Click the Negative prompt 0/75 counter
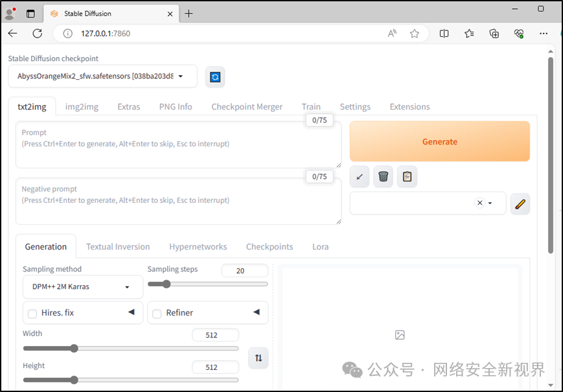Viewport: 563px width, 392px height. point(319,177)
